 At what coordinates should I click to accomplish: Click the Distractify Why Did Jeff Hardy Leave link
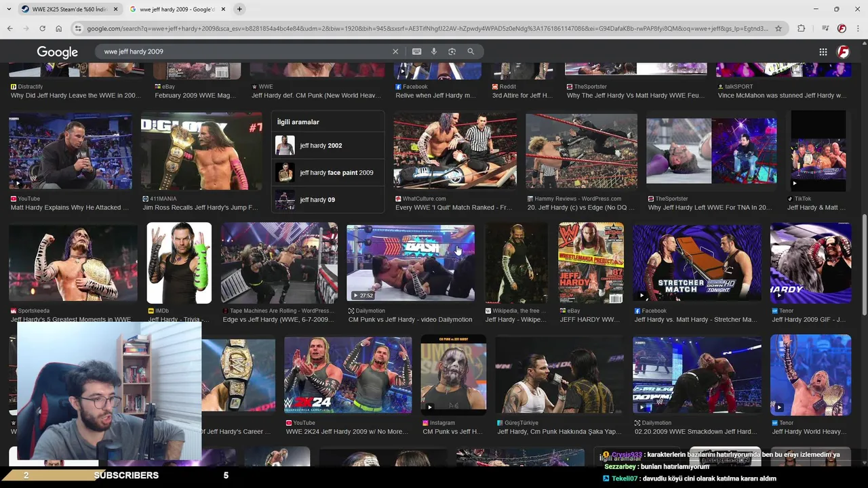(76, 96)
